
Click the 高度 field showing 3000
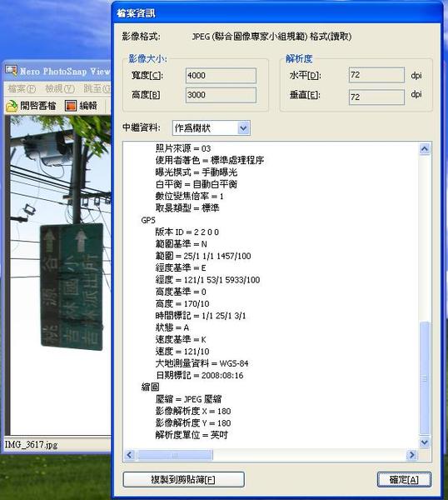(221, 95)
